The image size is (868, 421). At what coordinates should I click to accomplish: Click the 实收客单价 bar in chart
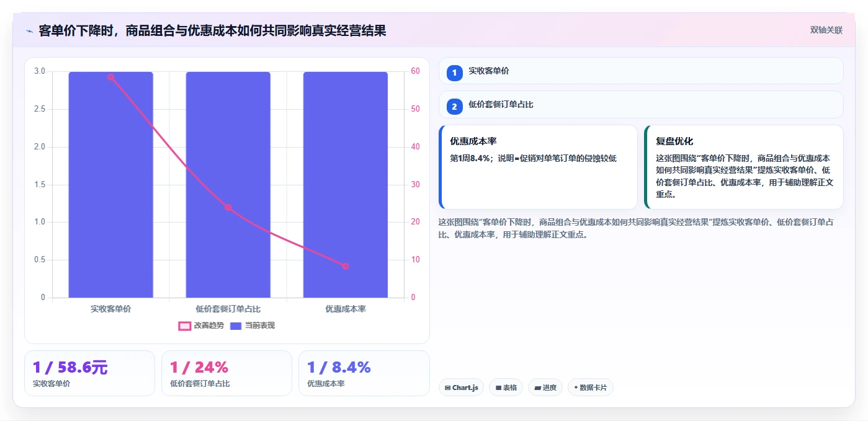click(110, 185)
